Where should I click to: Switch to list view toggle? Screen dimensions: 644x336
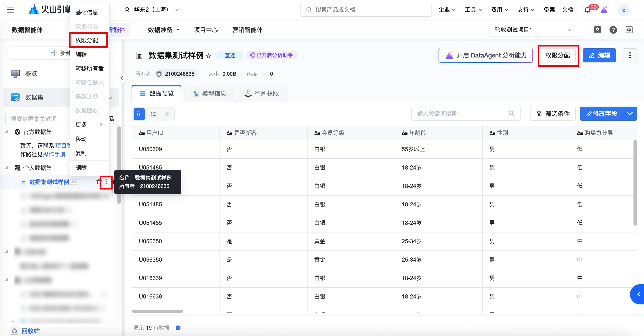point(153,114)
